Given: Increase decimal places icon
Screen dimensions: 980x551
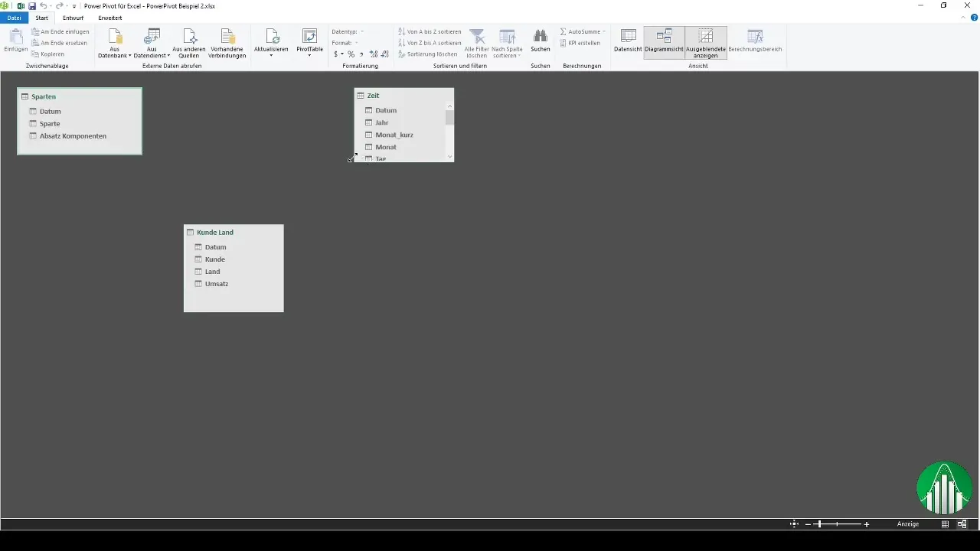Looking at the screenshot, I should pos(373,54).
